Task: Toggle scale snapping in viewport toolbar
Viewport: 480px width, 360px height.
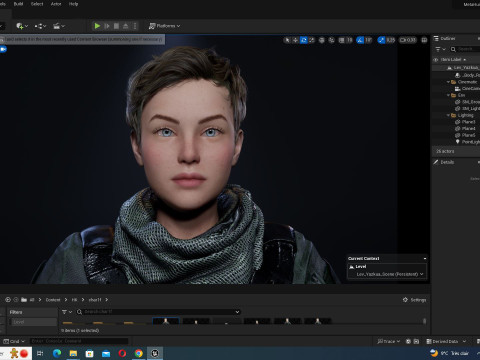Action: (x=381, y=40)
